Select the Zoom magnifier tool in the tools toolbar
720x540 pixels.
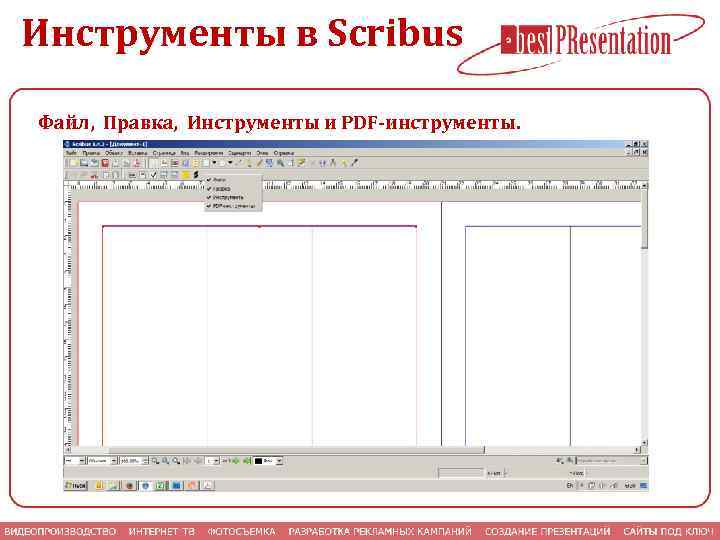coord(281,163)
